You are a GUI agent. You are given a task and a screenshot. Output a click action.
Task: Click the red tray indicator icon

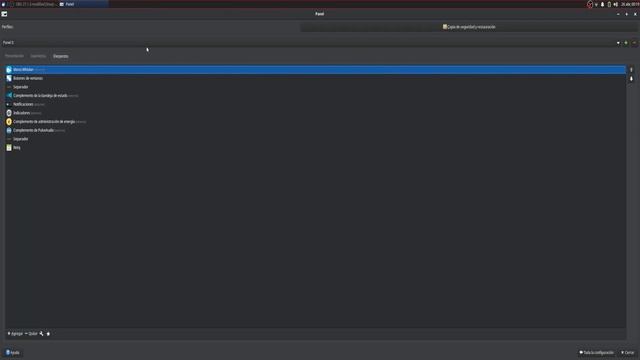pos(590,4)
